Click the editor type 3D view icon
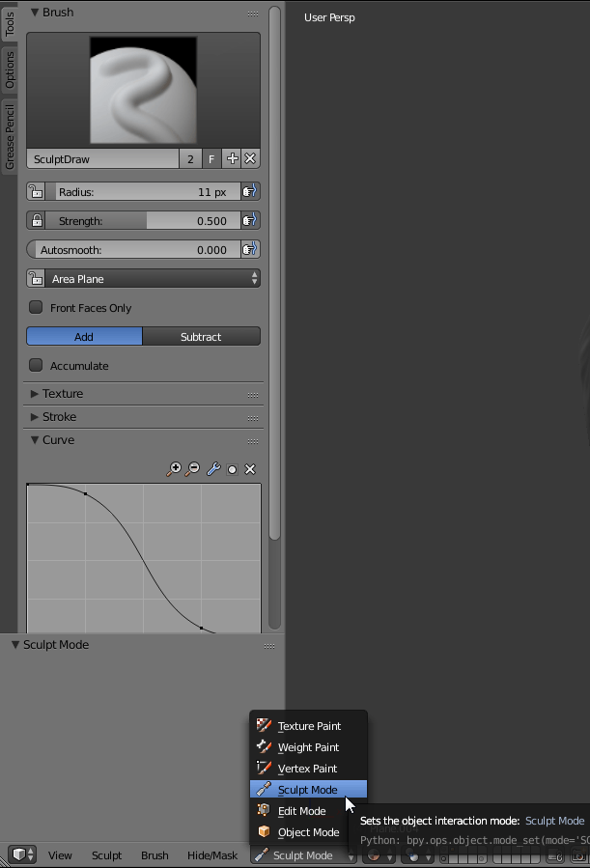Viewport: 590px width, 868px height. point(22,855)
